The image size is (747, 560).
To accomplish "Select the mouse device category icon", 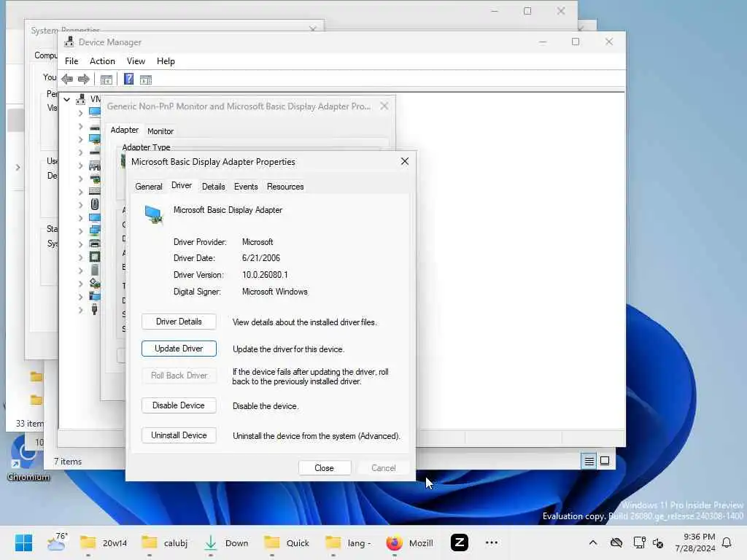I will pyautogui.click(x=95, y=204).
